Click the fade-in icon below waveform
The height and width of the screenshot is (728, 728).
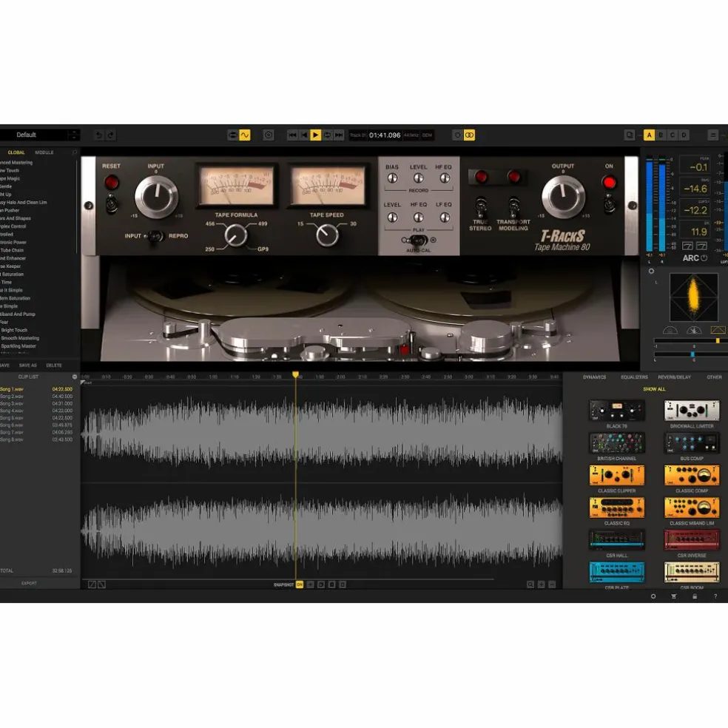(x=92, y=584)
